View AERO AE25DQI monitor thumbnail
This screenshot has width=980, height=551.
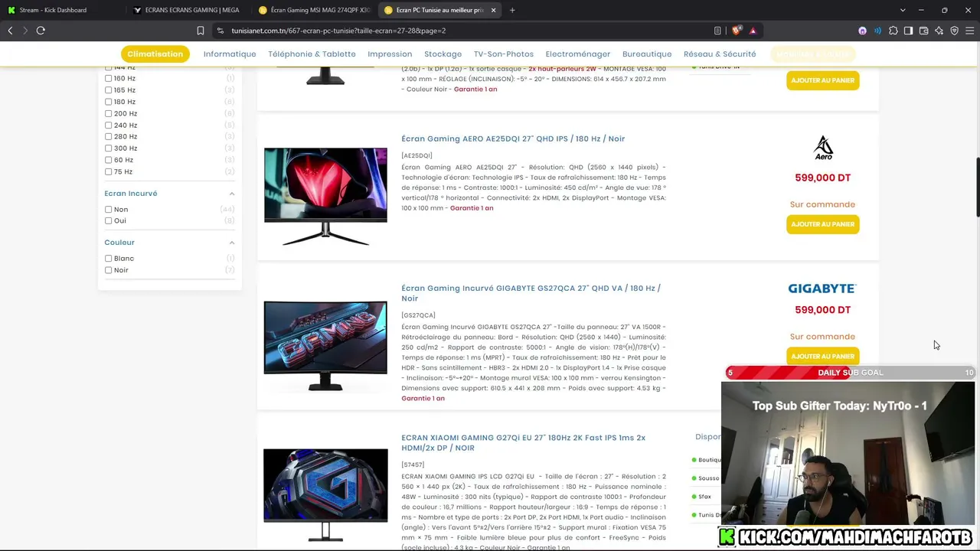[325, 197]
